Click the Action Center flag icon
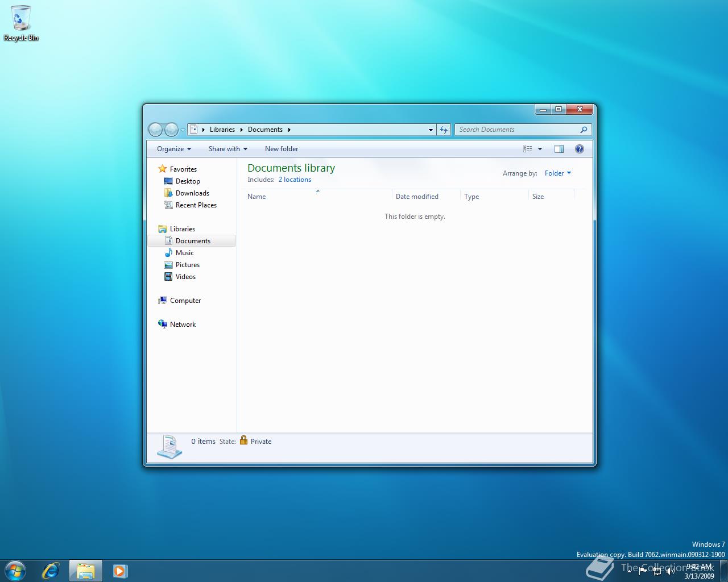Image resolution: width=728 pixels, height=582 pixels. (643, 571)
